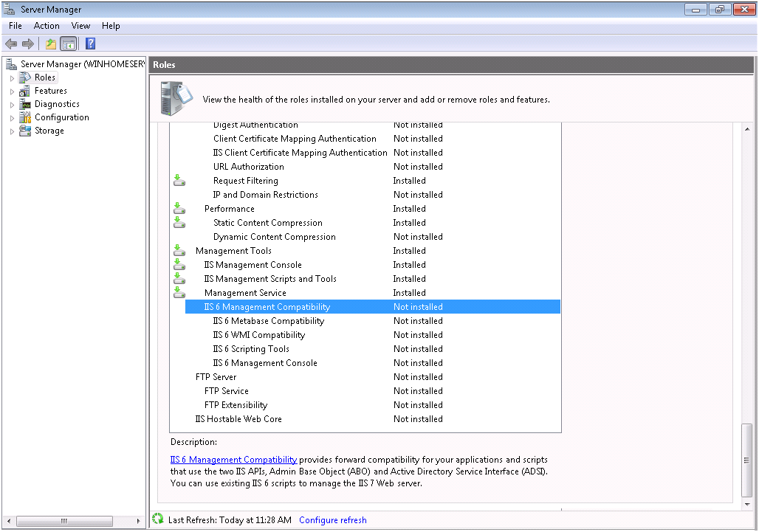Click the installed icon beside Request Filtering
Screen dimensions: 759x532
tap(179, 181)
